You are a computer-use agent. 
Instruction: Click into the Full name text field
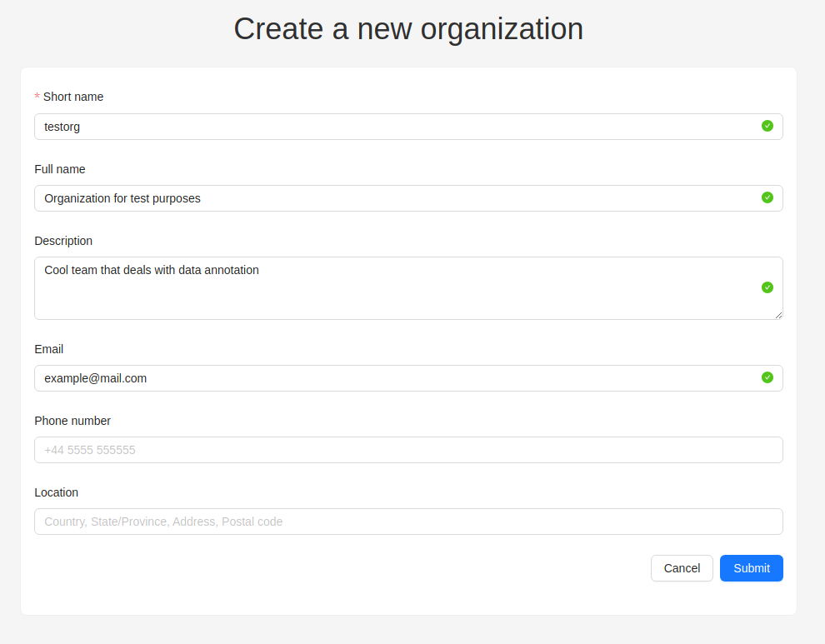point(392,198)
